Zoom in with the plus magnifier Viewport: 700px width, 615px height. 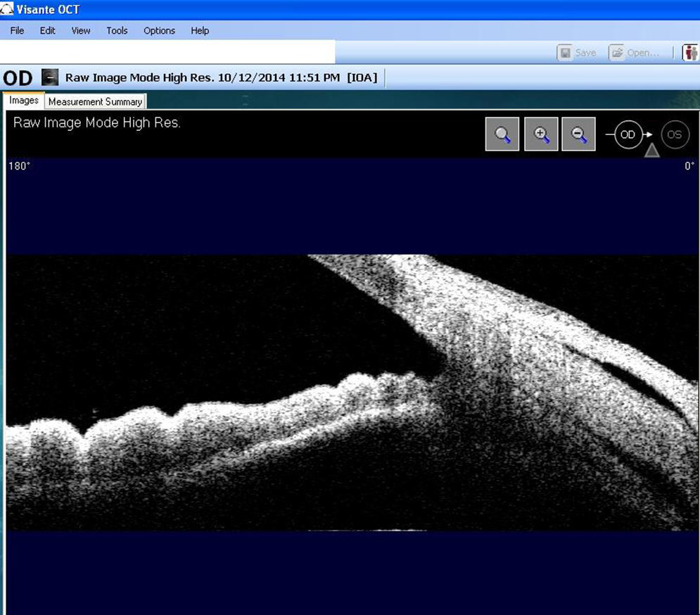(x=541, y=134)
